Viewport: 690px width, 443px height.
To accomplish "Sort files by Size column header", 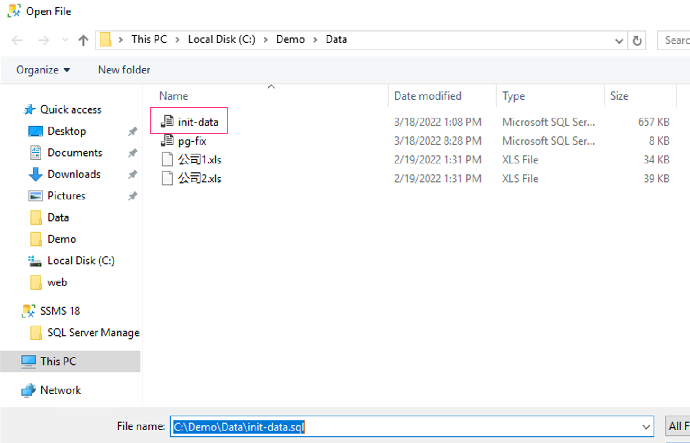I will (x=619, y=96).
